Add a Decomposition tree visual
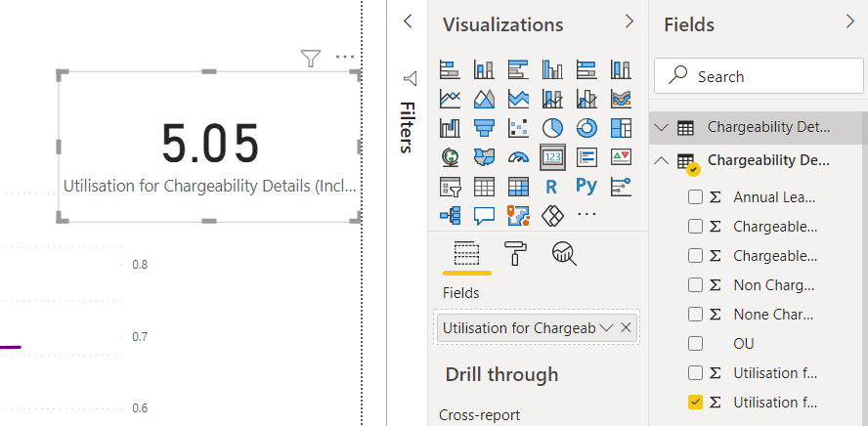 [450, 215]
